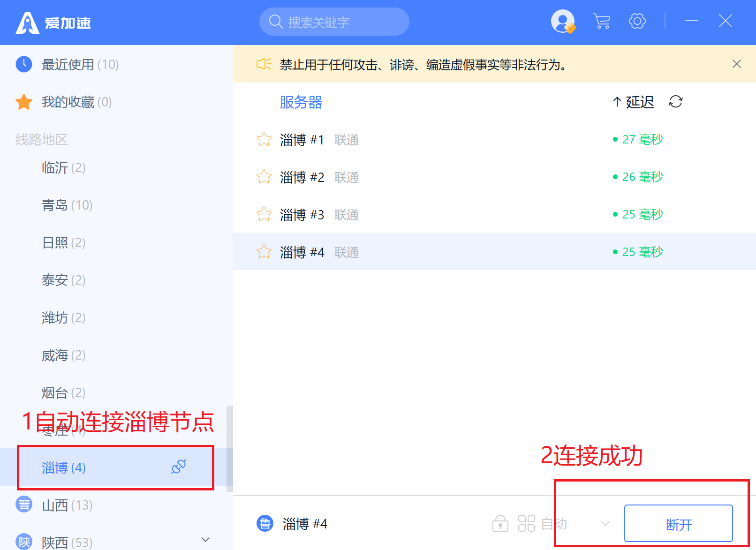Click the lock icon in bottom bar

500,523
